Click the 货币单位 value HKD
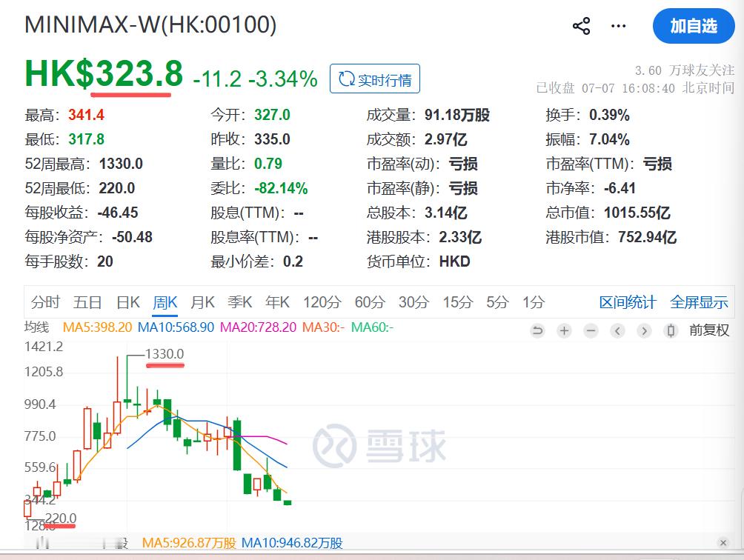Screen dimensions: 744x560 click(454, 261)
